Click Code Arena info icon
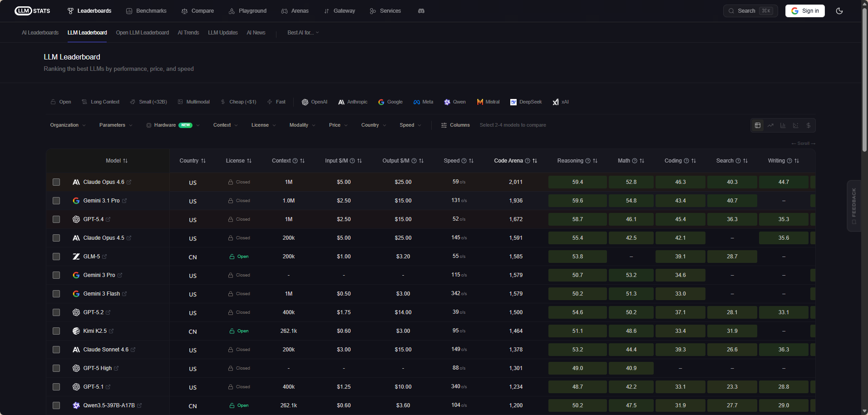This screenshot has height=415, width=868. point(528,161)
